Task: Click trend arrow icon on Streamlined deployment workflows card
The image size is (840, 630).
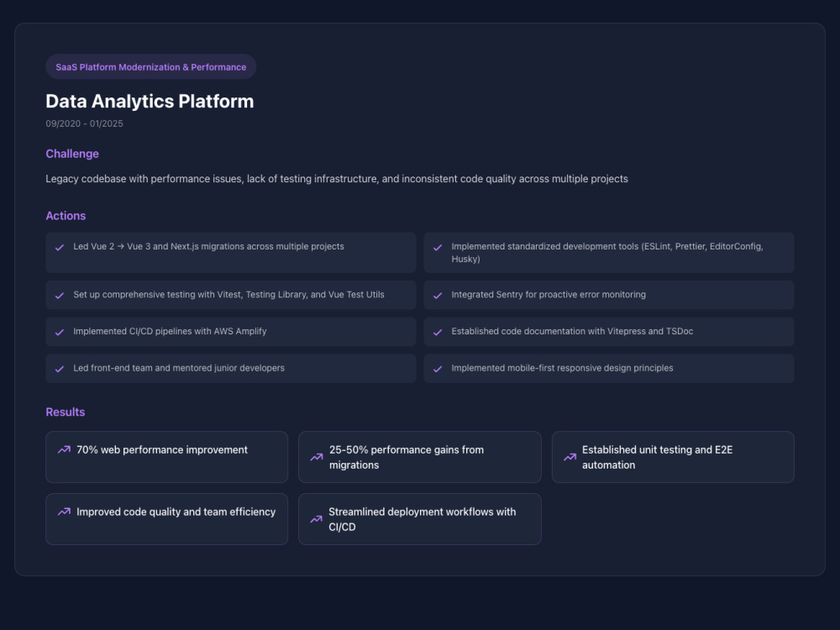Action: (x=317, y=519)
